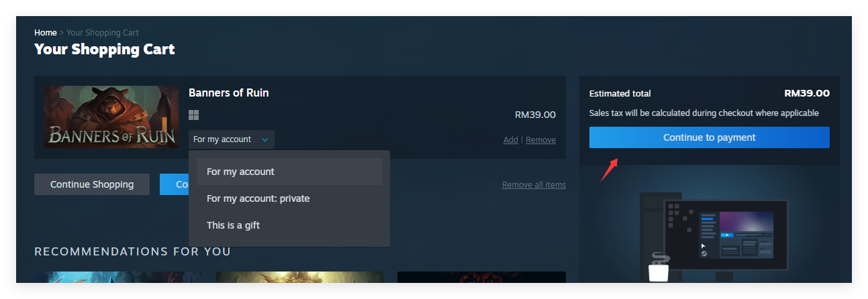Open the third recommended game thumbnail

click(x=481, y=277)
